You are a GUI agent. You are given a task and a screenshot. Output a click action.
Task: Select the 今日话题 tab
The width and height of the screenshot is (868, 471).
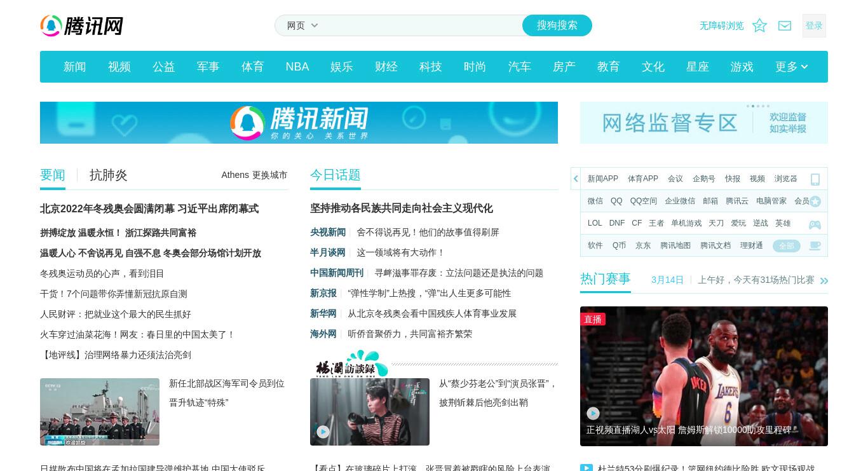tap(336, 175)
